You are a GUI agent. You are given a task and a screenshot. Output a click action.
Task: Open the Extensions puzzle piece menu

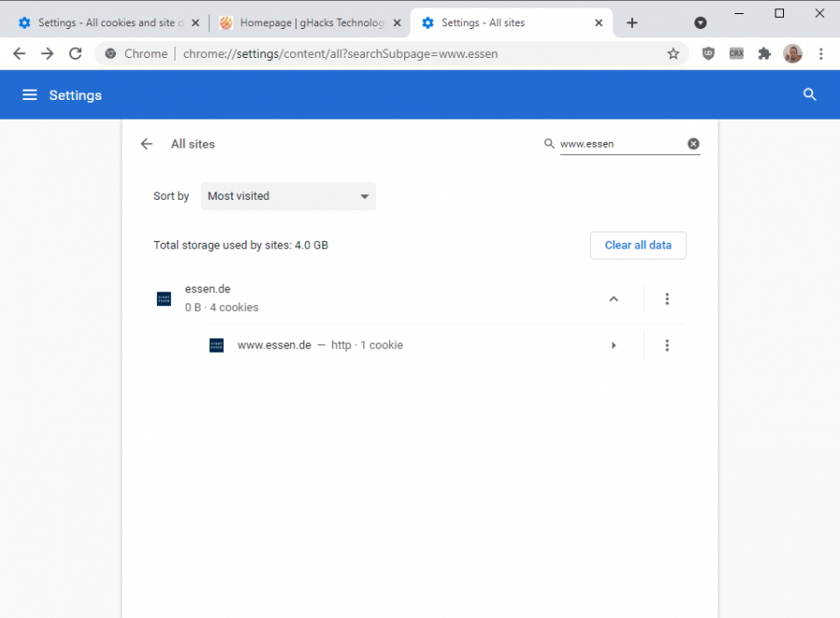(x=763, y=53)
